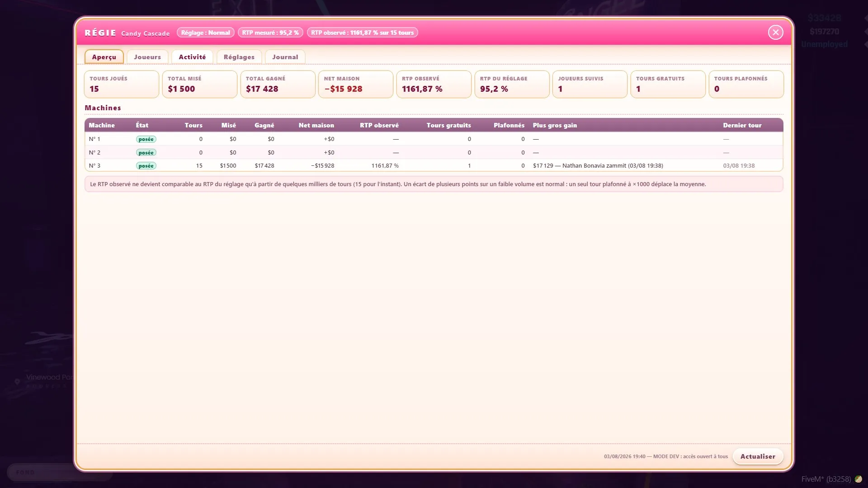Click the 03/08 19:38 Dernier tour cell
Image resolution: width=868 pixels, height=488 pixels.
pos(739,165)
